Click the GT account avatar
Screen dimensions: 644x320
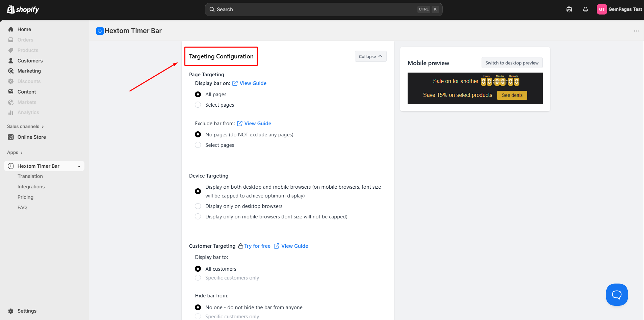click(x=601, y=9)
